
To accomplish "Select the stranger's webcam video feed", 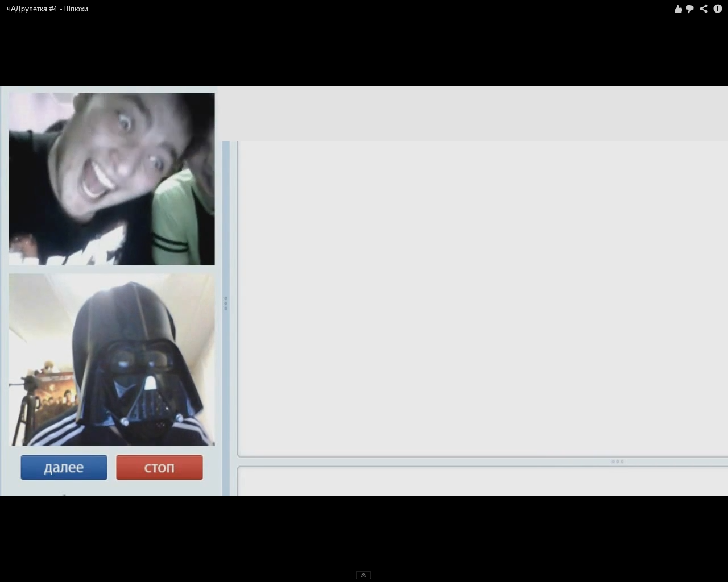I will click(112, 179).
